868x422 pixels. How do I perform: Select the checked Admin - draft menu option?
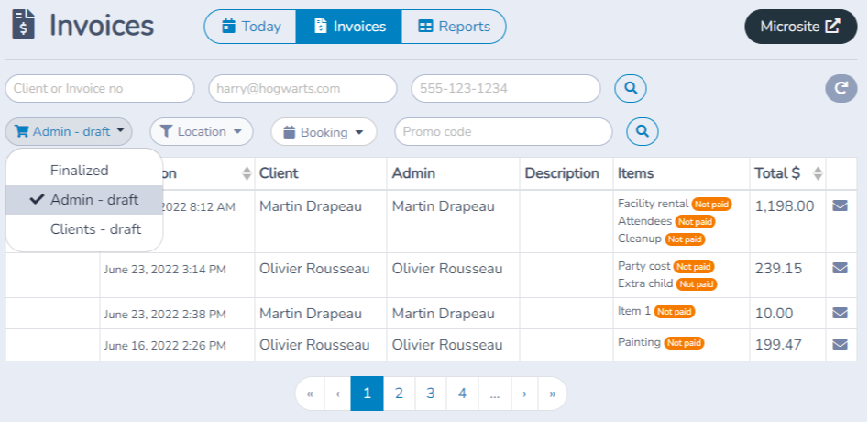[84, 200]
